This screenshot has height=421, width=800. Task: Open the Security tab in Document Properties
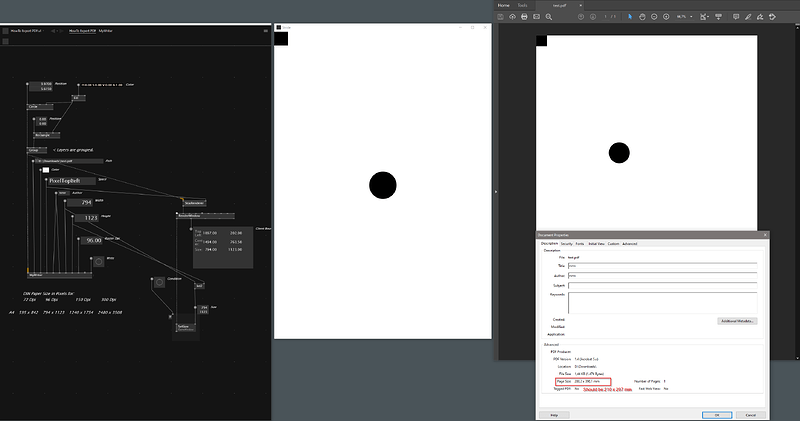coord(566,244)
